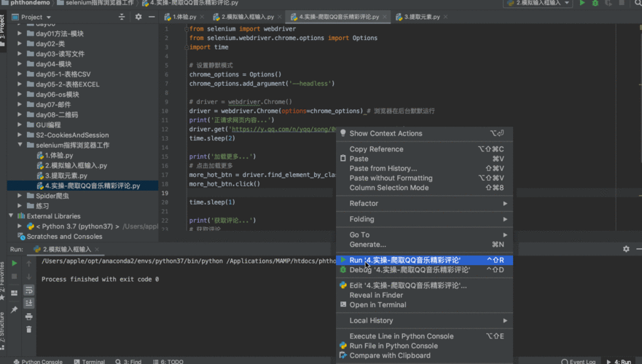
Task: Close the 4.实操-爬取QQ音乐精彩评论.py editor tab
Action: (385, 17)
